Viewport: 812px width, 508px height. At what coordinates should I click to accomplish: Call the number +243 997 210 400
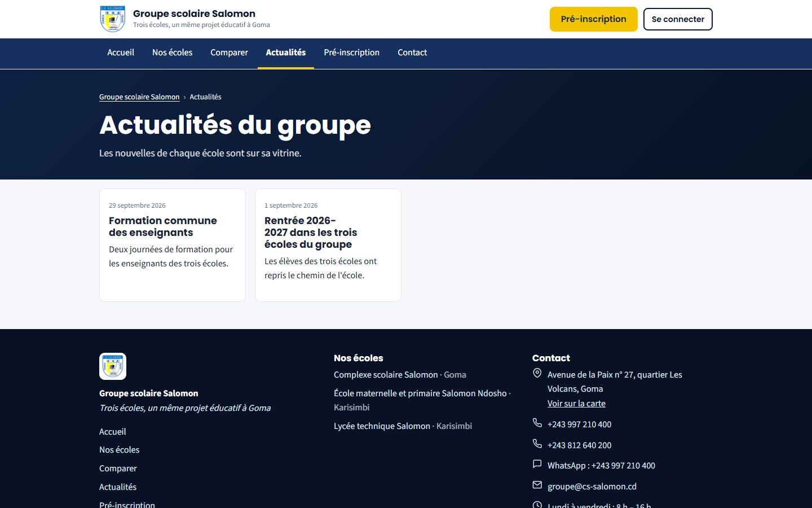579,424
